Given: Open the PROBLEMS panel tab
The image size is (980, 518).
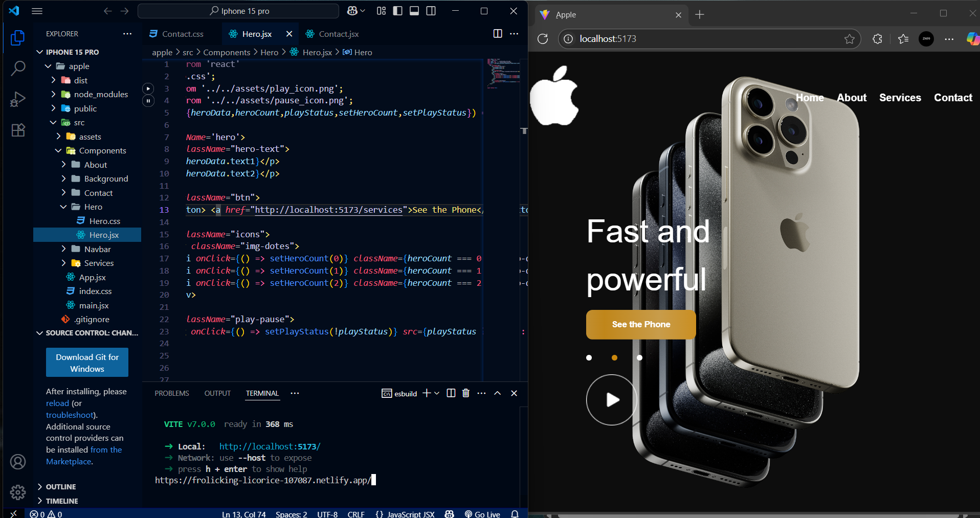Looking at the screenshot, I should [172, 393].
